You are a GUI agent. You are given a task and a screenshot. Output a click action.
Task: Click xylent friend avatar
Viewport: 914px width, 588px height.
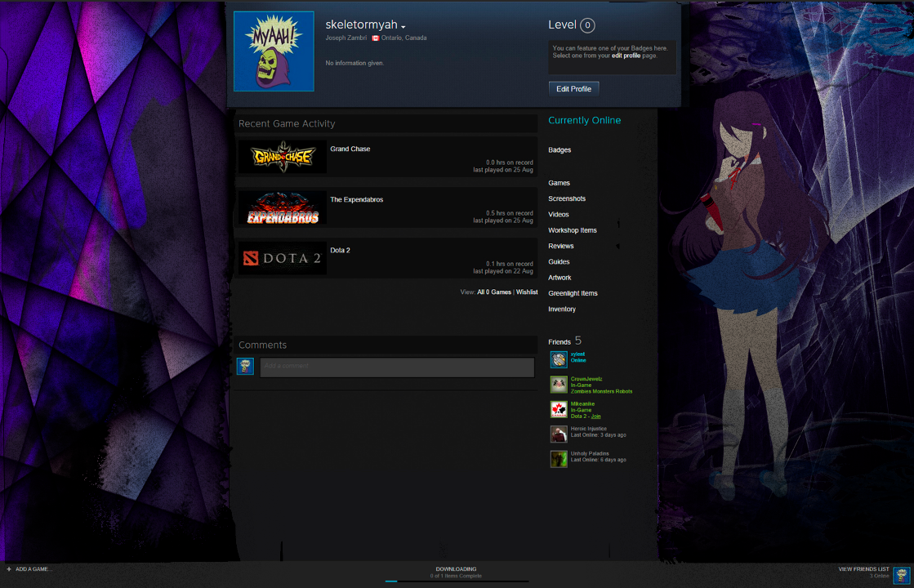(559, 359)
